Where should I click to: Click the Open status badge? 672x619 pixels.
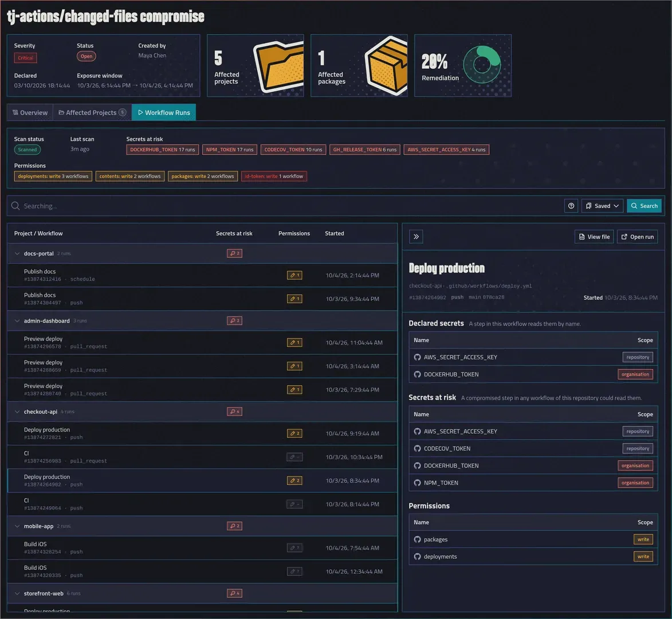pyautogui.click(x=86, y=56)
